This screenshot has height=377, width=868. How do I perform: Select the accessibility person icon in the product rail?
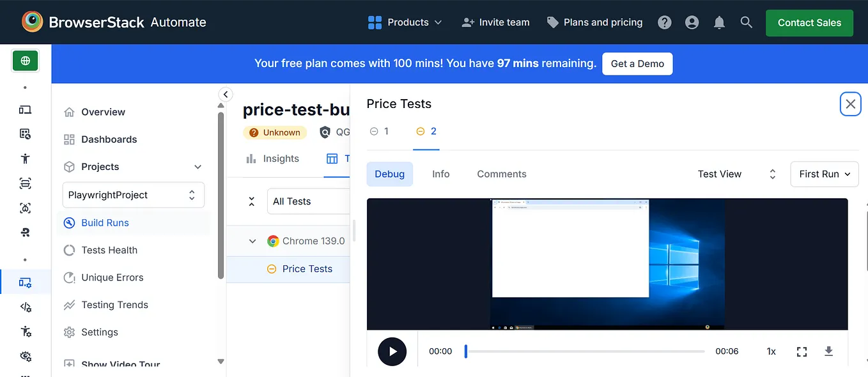pos(25,158)
